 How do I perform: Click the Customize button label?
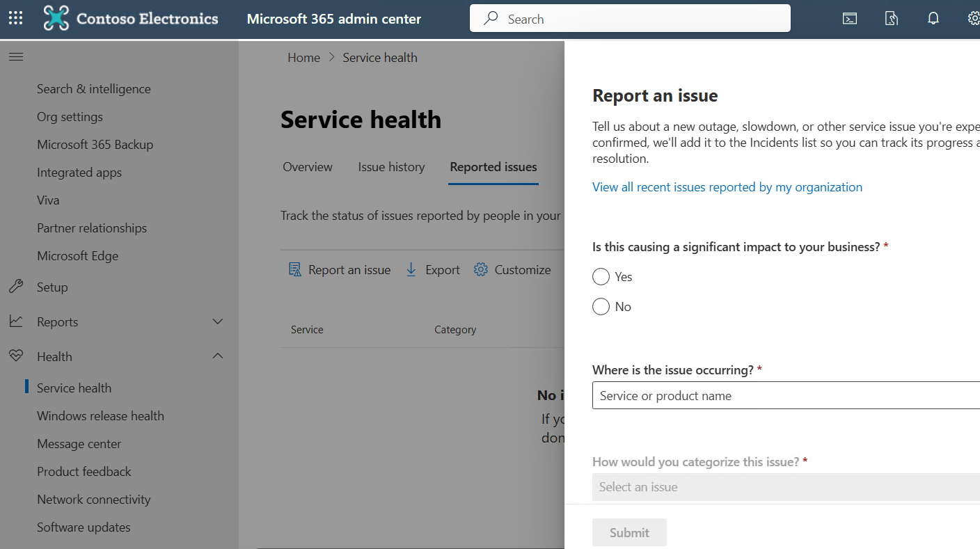pyautogui.click(x=523, y=270)
